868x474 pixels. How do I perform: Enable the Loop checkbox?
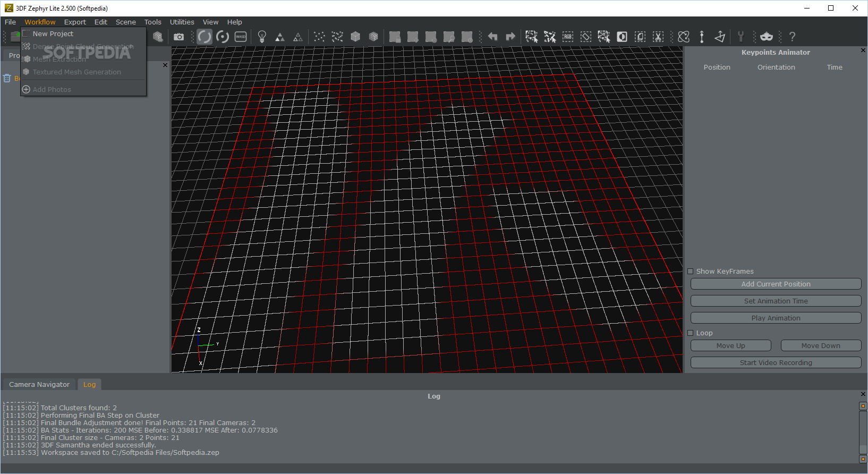[691, 333]
